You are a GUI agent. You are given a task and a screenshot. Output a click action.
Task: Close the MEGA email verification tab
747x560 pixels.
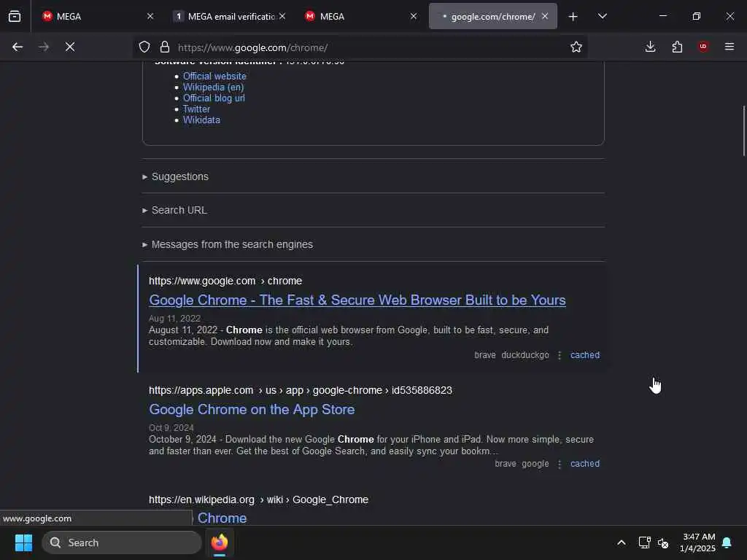pyautogui.click(x=282, y=16)
